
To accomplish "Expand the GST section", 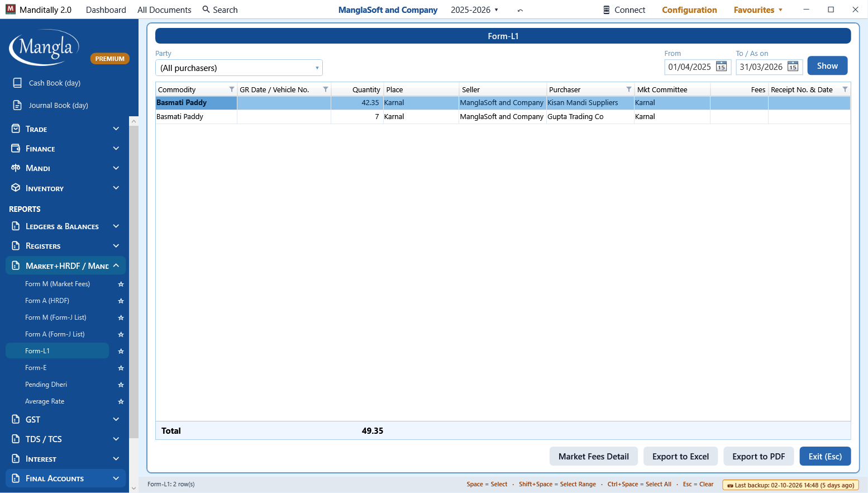I will 66,420.
